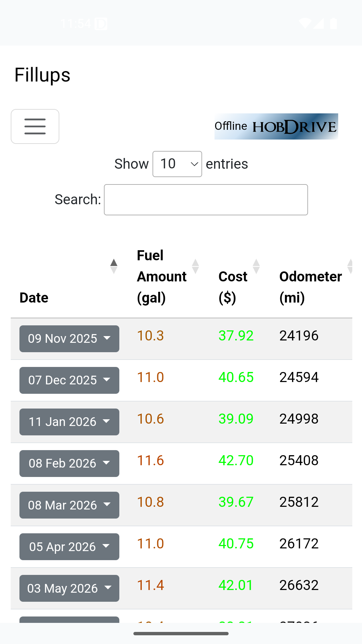Expand the 08 Mar 2026 date dropdown
This screenshot has width=362, height=644.
point(69,505)
